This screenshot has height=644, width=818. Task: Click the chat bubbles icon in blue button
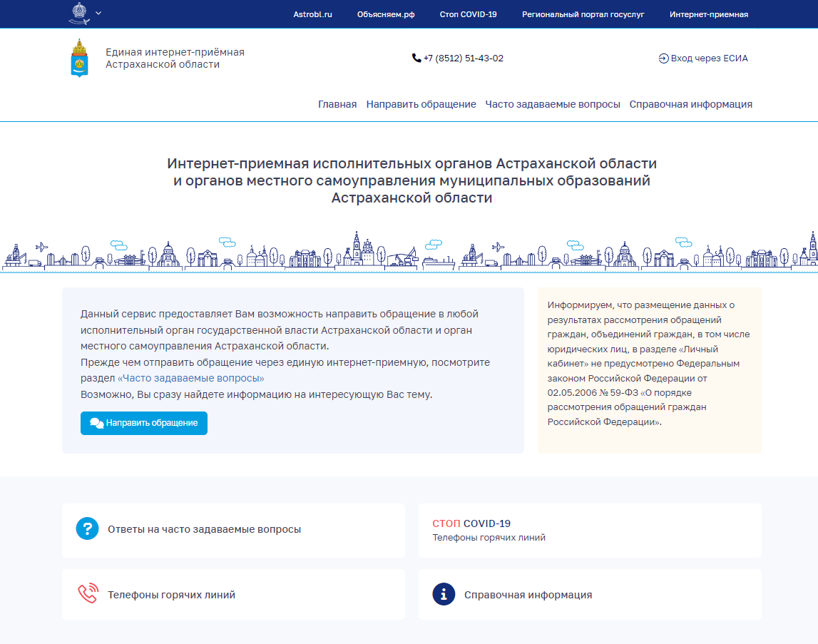[x=97, y=423]
